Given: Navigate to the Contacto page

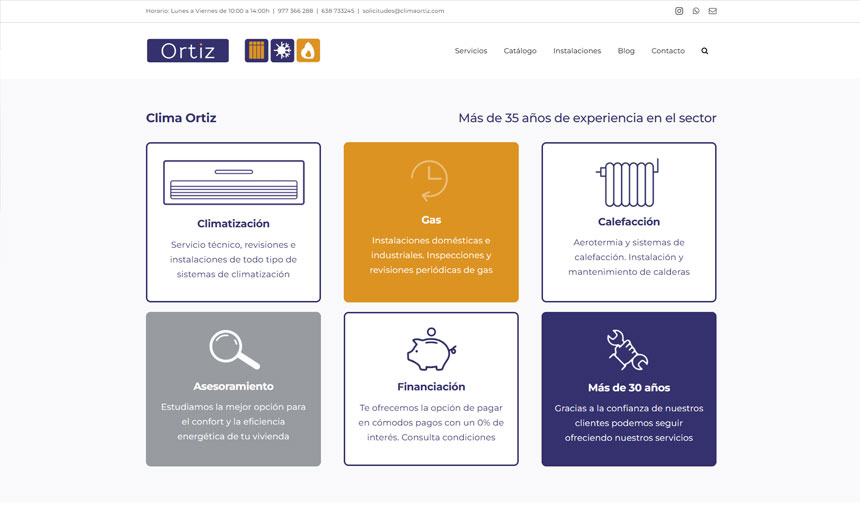Looking at the screenshot, I should pos(668,51).
